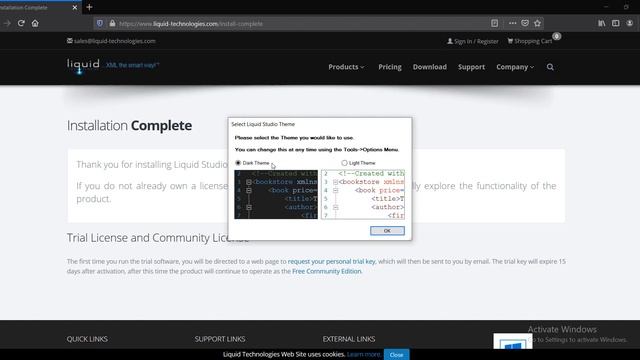640x360 pixels.
Task: Open the Support menu item
Action: [x=471, y=67]
